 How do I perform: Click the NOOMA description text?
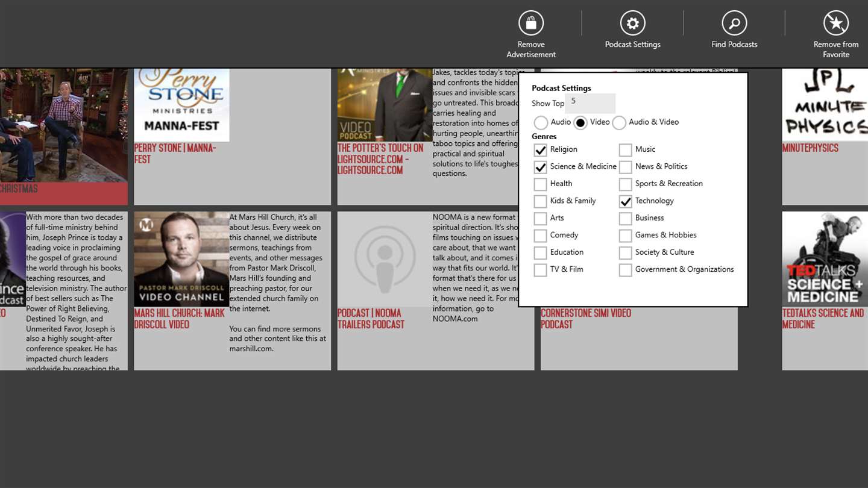click(x=476, y=267)
